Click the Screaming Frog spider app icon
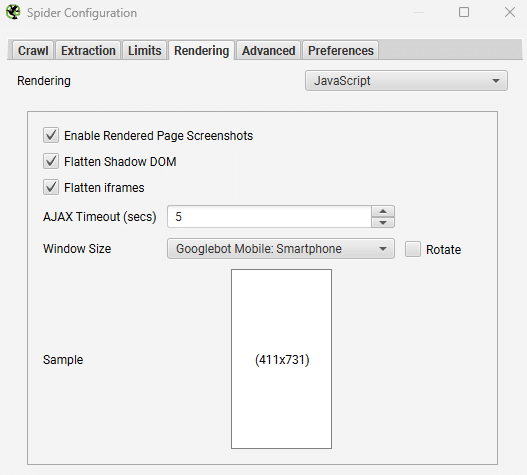 pos(13,12)
